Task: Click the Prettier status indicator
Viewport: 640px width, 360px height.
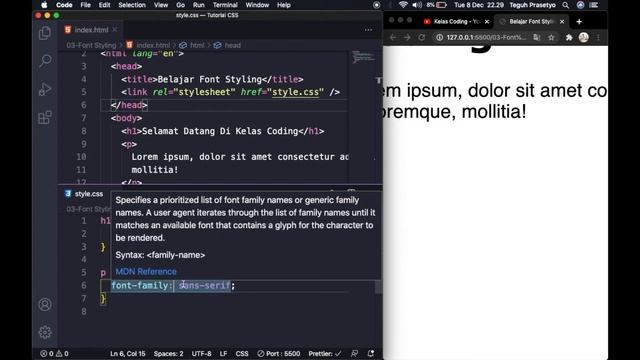Action: coord(324,353)
